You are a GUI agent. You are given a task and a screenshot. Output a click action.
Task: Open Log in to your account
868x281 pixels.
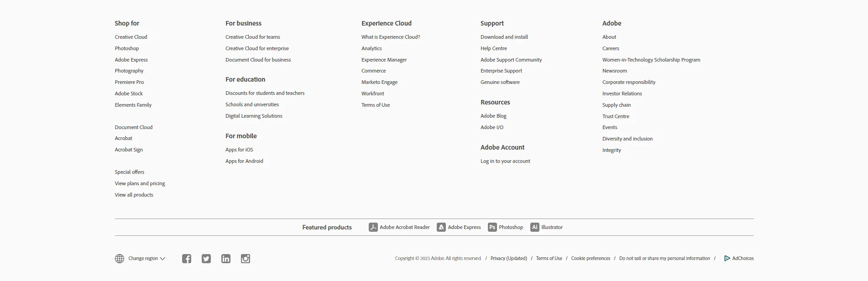pyautogui.click(x=505, y=161)
